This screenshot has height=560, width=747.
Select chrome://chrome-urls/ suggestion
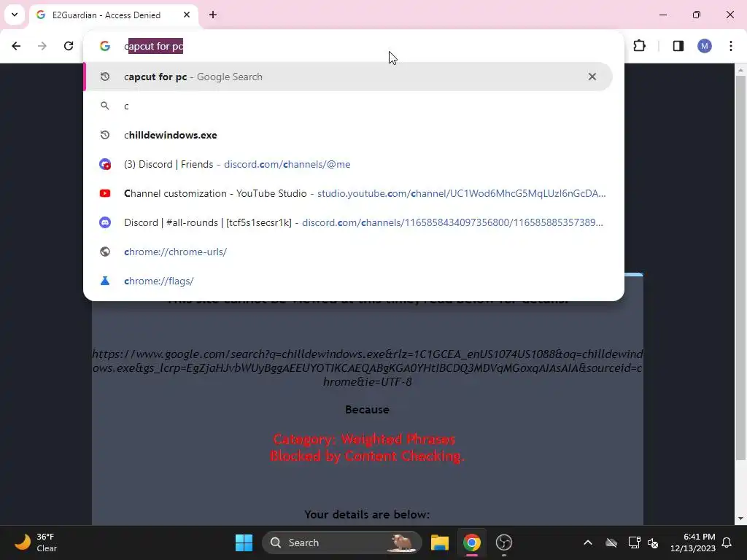(348, 252)
